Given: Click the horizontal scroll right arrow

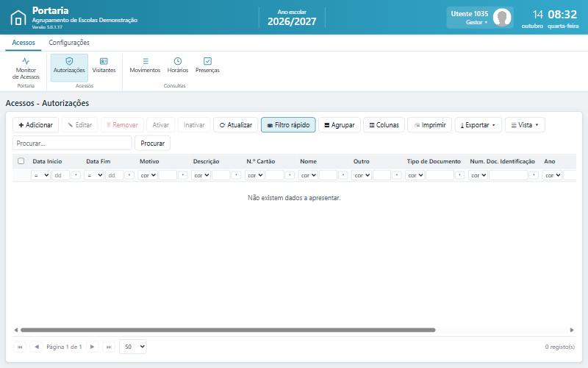Looking at the screenshot, I should click(x=572, y=330).
